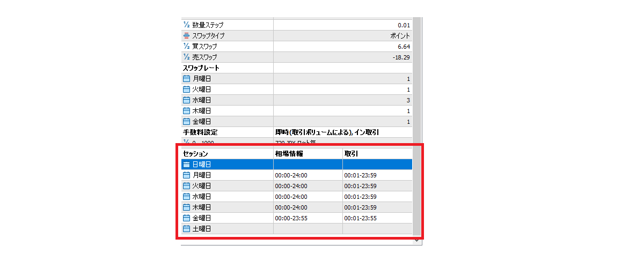Click the value 3 for 水曜日 swap rate

coord(408,100)
